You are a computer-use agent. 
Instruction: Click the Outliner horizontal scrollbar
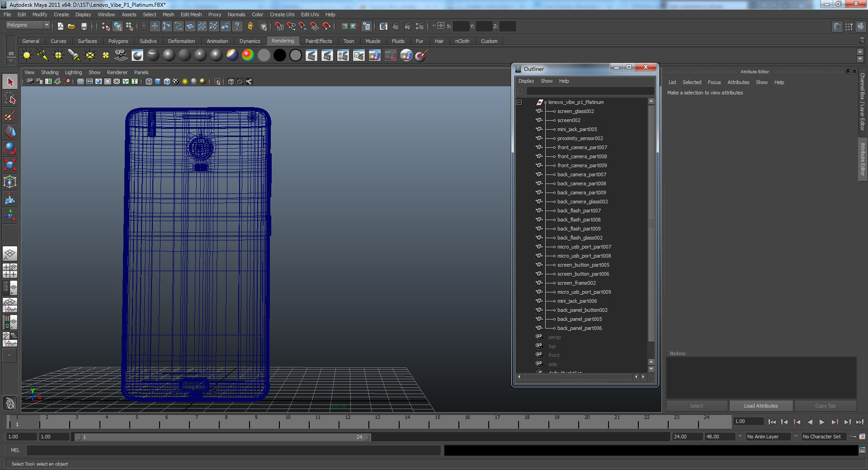[x=577, y=377]
